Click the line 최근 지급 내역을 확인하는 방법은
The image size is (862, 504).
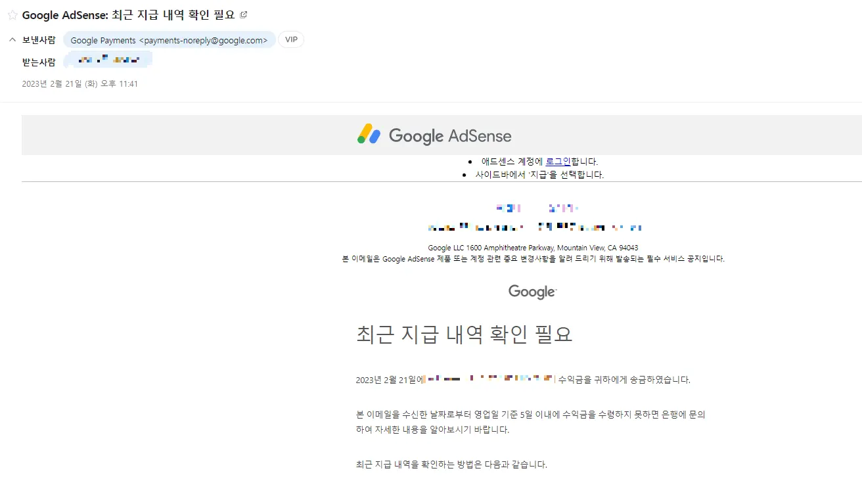[451, 464]
